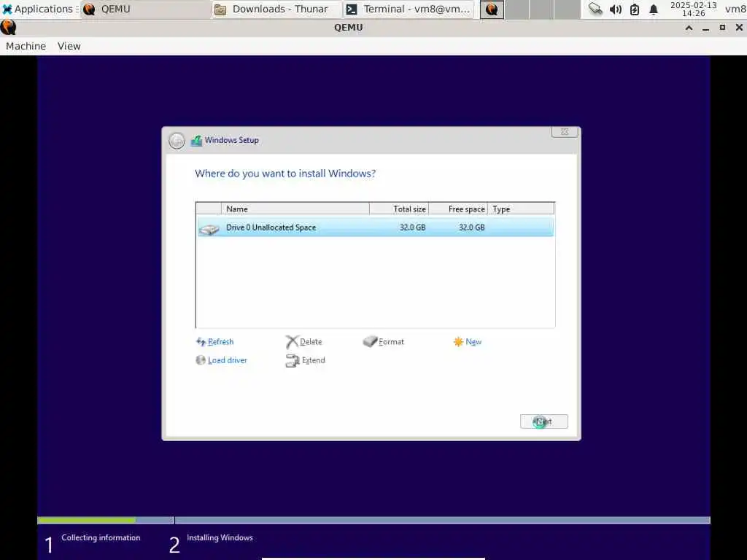Click the Windows Setup title icon
Screen dimensions: 747x560
coord(196,141)
